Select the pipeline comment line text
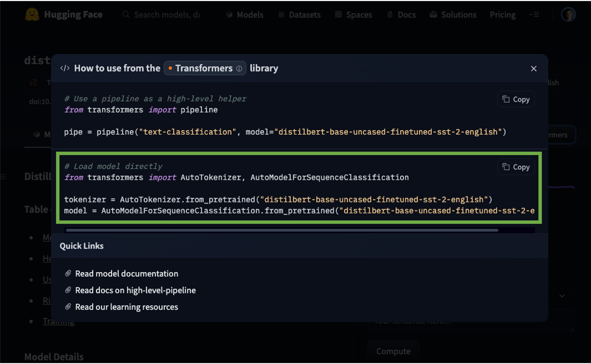591x364 pixels. [x=155, y=99]
